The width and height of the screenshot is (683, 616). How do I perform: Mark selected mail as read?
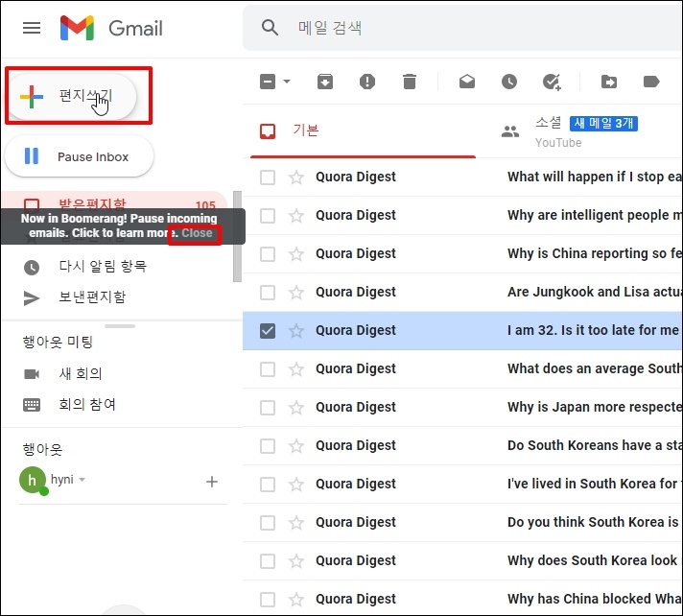[x=467, y=82]
